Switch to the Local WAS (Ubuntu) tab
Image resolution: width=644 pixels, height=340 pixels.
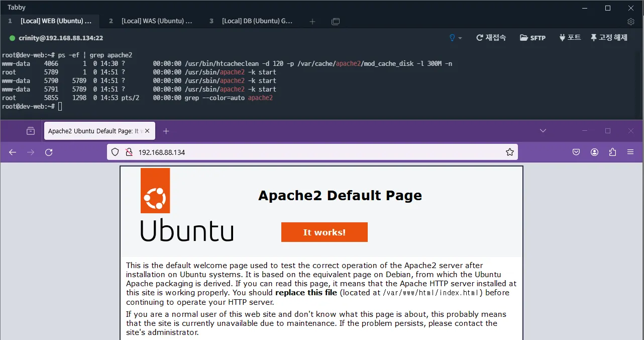coord(151,21)
